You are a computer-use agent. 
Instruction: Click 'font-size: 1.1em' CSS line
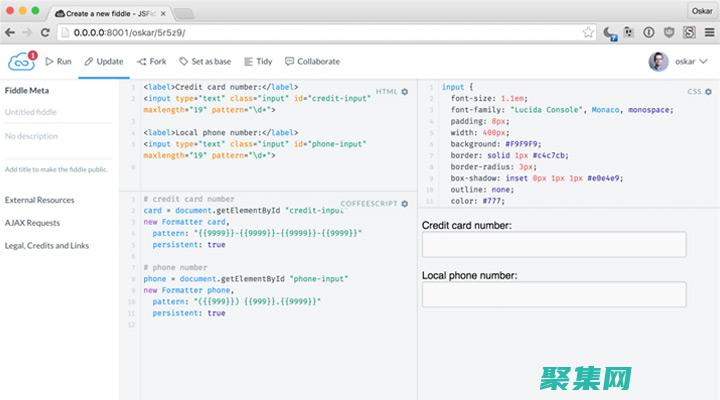(x=489, y=98)
